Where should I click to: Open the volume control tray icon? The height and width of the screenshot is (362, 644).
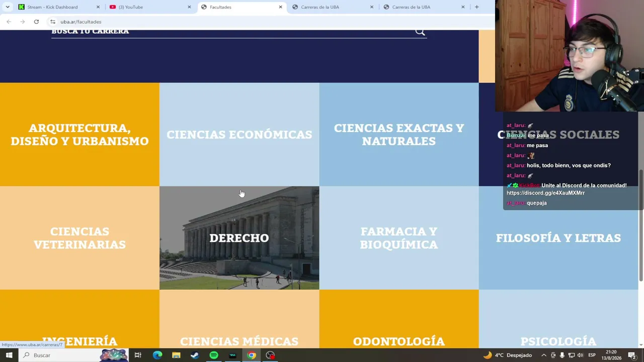580,355
